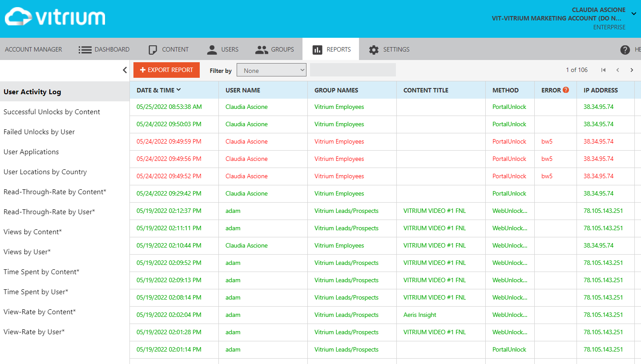Click the Content document icon
This screenshot has height=364, width=641.
point(153,50)
